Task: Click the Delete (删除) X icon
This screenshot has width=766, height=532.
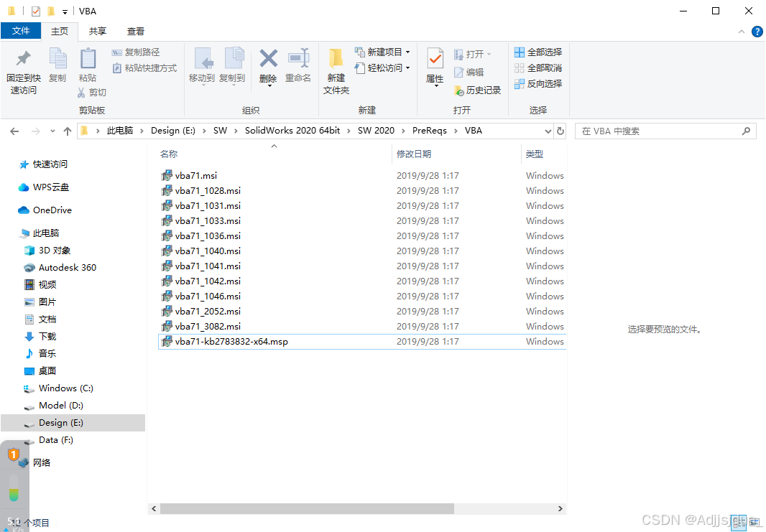Action: click(268, 59)
